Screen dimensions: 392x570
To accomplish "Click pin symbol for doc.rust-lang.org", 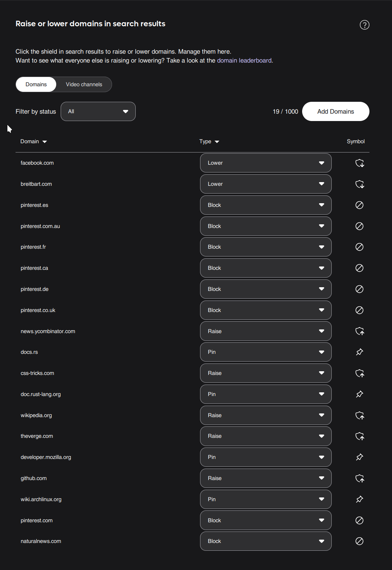I will [359, 394].
